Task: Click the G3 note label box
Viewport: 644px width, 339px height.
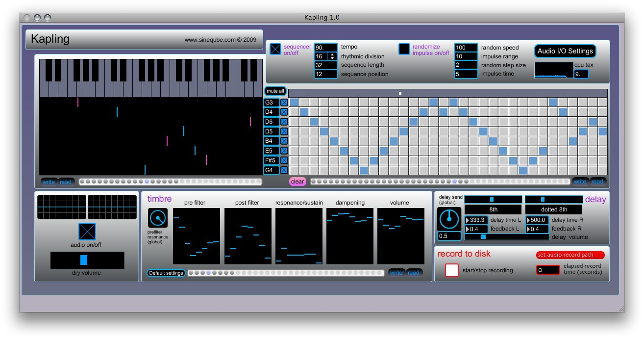Action: coord(271,103)
